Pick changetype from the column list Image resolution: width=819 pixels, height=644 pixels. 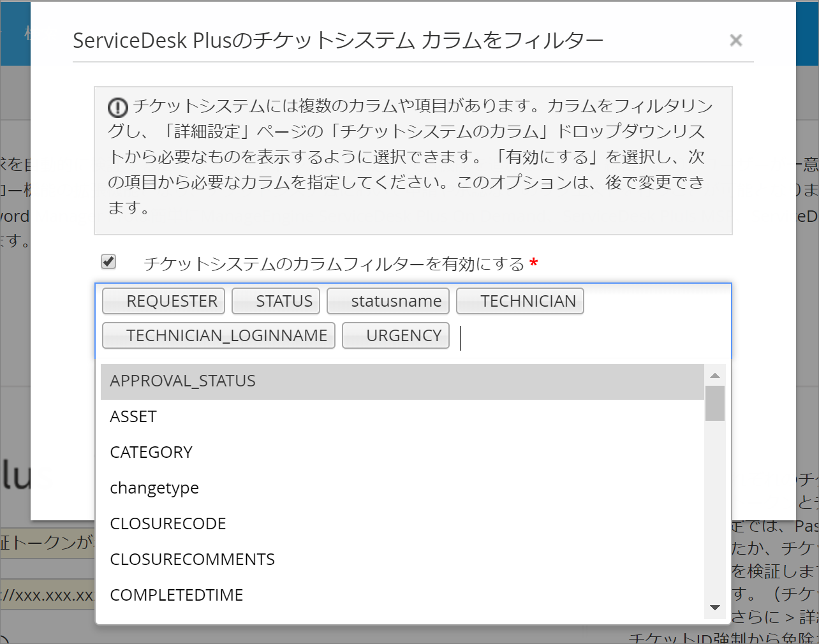(402, 488)
